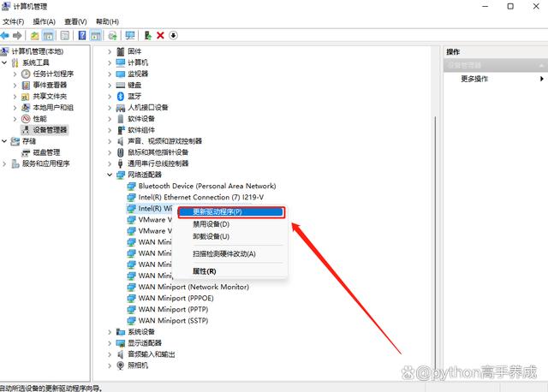Select WAN Miniport (PPTP)
The height and width of the screenshot is (392, 548).
(x=173, y=309)
